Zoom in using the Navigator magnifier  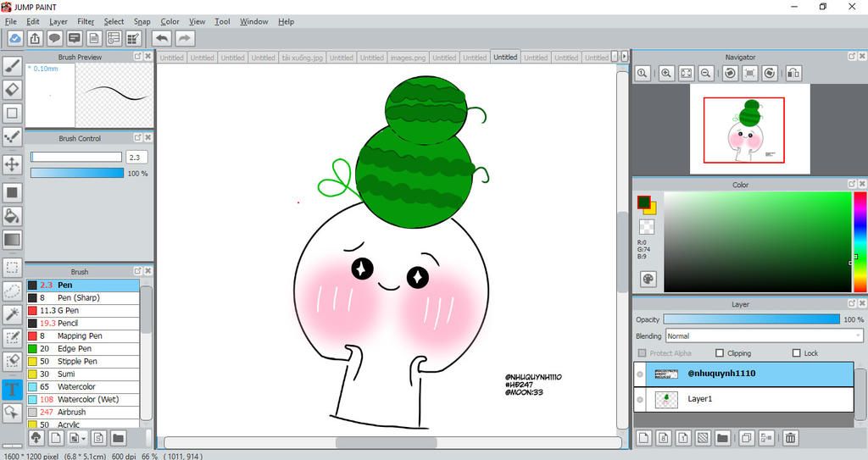667,74
